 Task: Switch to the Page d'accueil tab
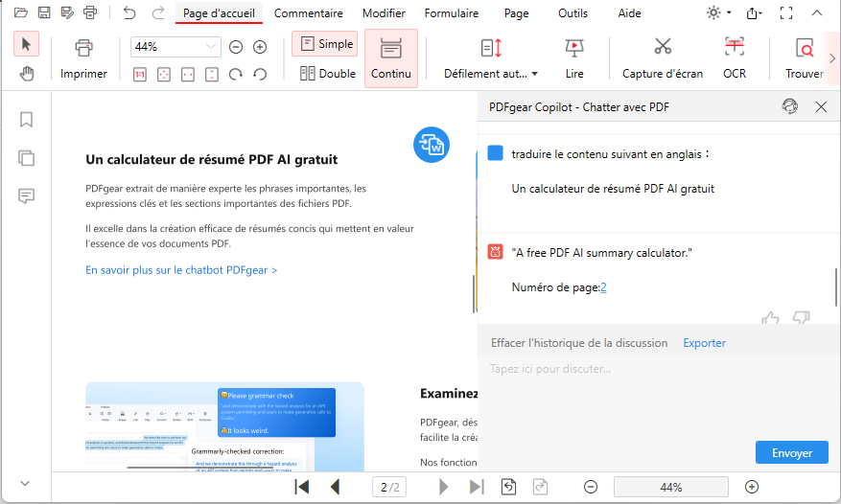(x=219, y=12)
